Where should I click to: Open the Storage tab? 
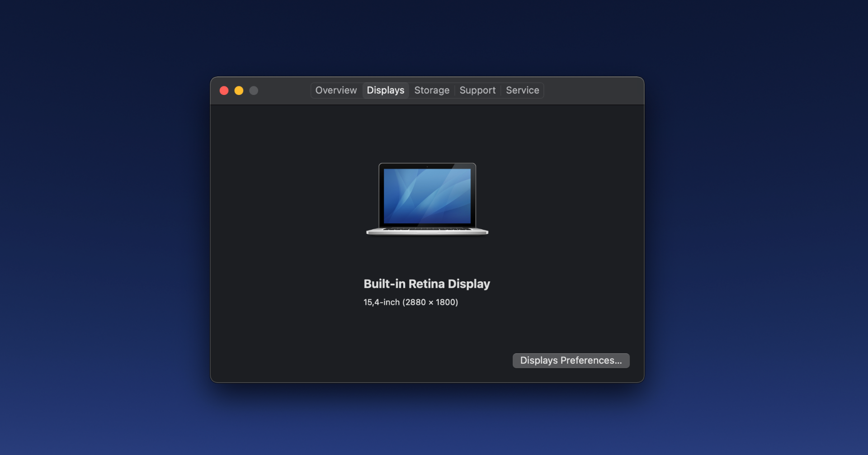[432, 90]
